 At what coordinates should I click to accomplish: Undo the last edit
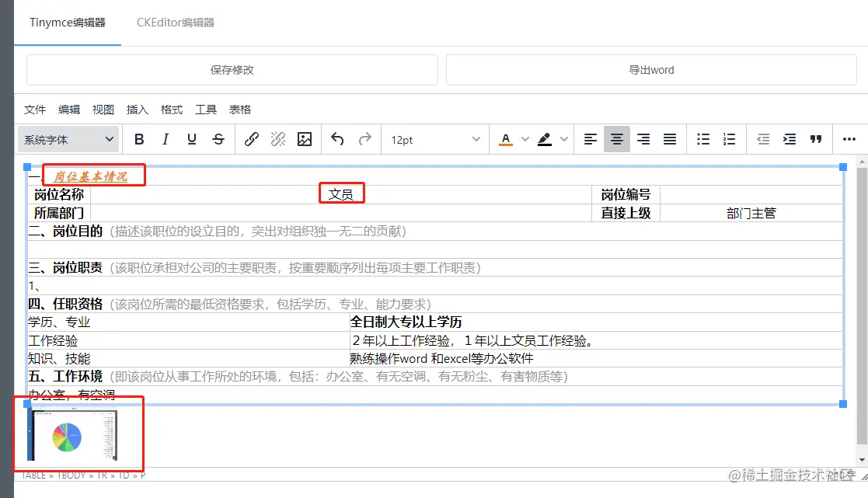(x=336, y=139)
